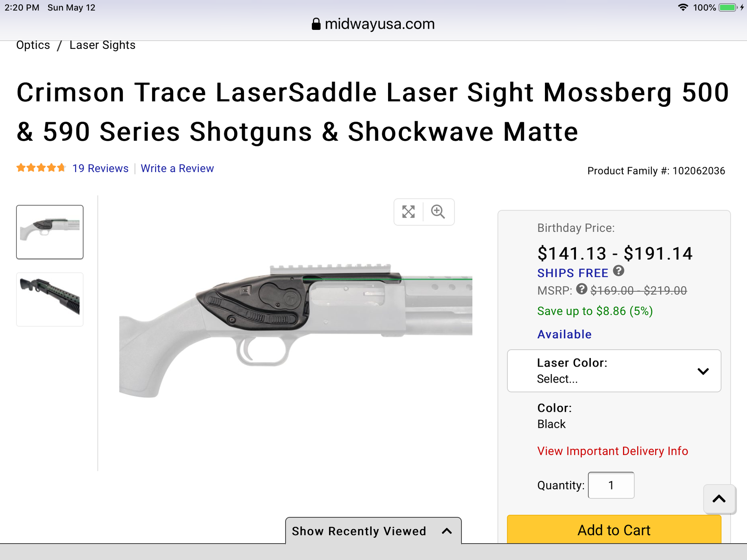Click the scroll-to-top arrow button
747x560 pixels.
point(719,499)
